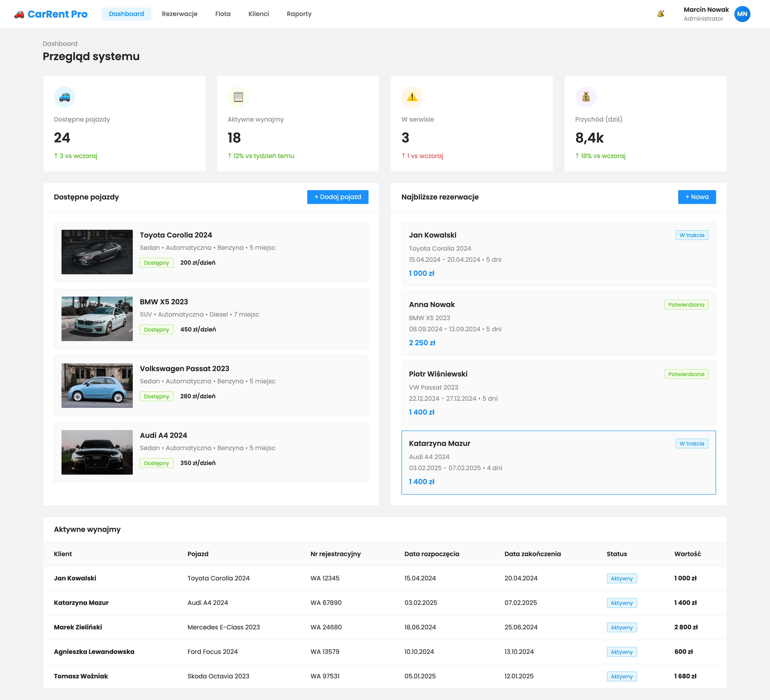Select the Toyota Corolla 2024 photo thumbnail
Image resolution: width=770 pixels, height=700 pixels.
click(97, 252)
